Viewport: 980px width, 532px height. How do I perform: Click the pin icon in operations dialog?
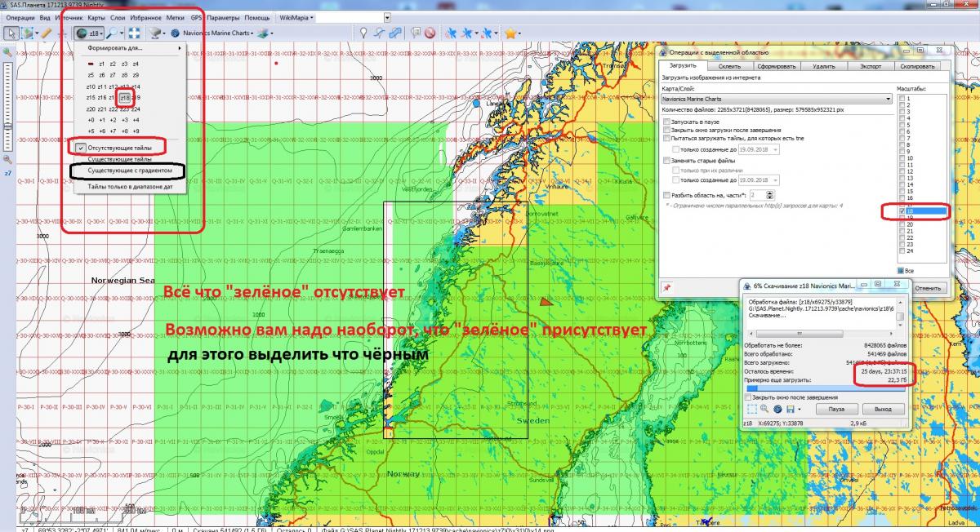click(667, 287)
